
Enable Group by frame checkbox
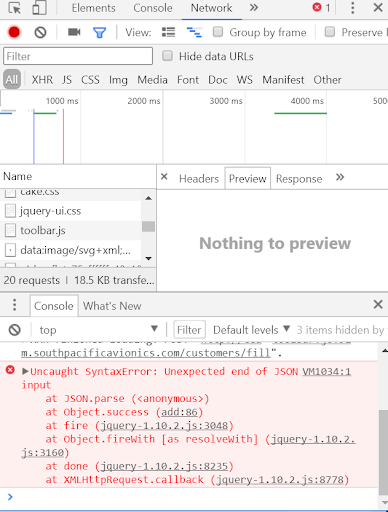pos(218,32)
